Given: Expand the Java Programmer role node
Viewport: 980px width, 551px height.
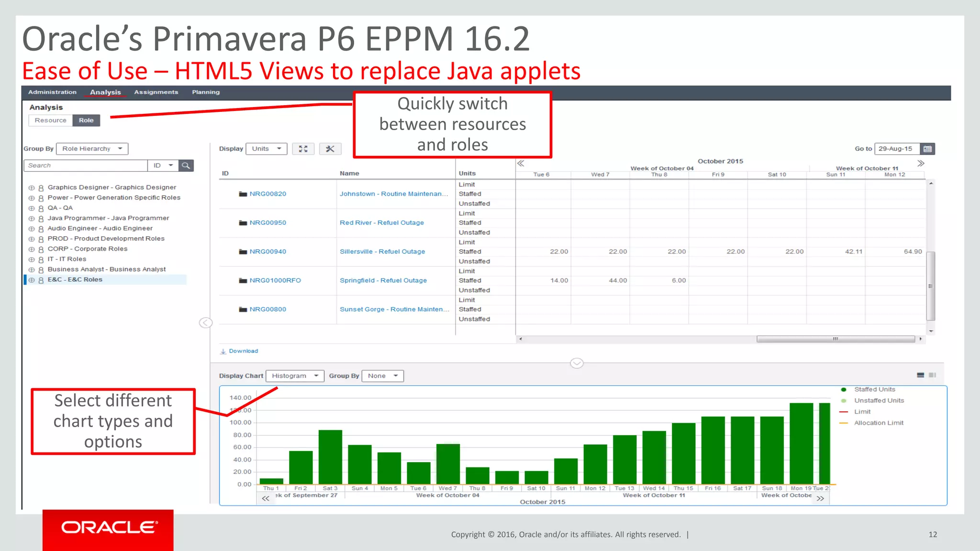Looking at the screenshot, I should click(x=32, y=219).
